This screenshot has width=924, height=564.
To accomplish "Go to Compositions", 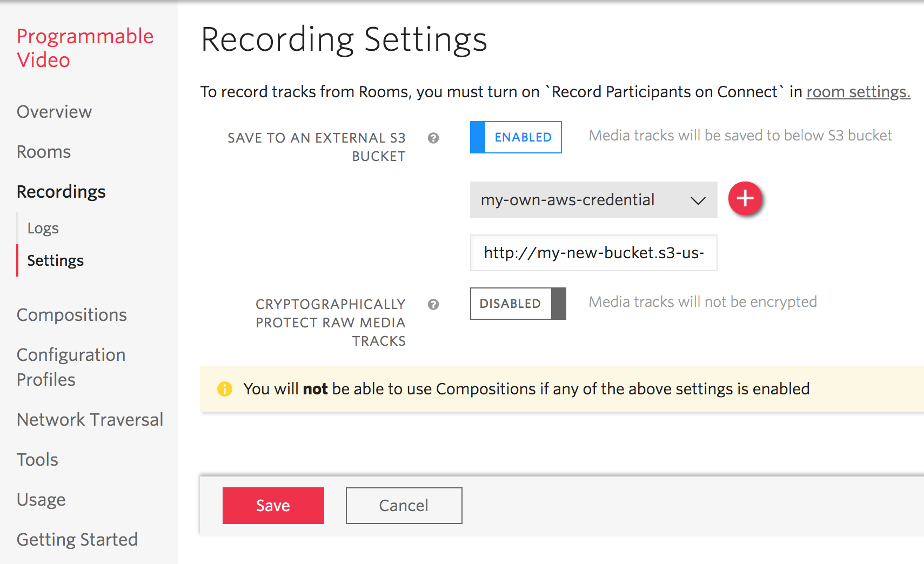I will pyautogui.click(x=72, y=315).
